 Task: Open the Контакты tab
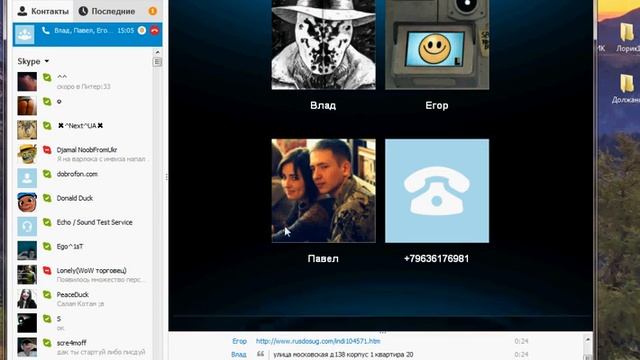pyautogui.click(x=43, y=11)
